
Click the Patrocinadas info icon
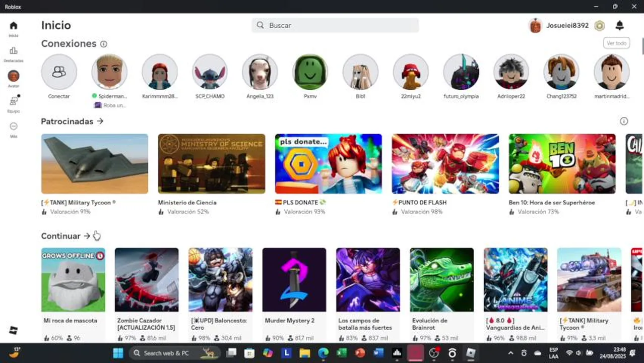(624, 121)
